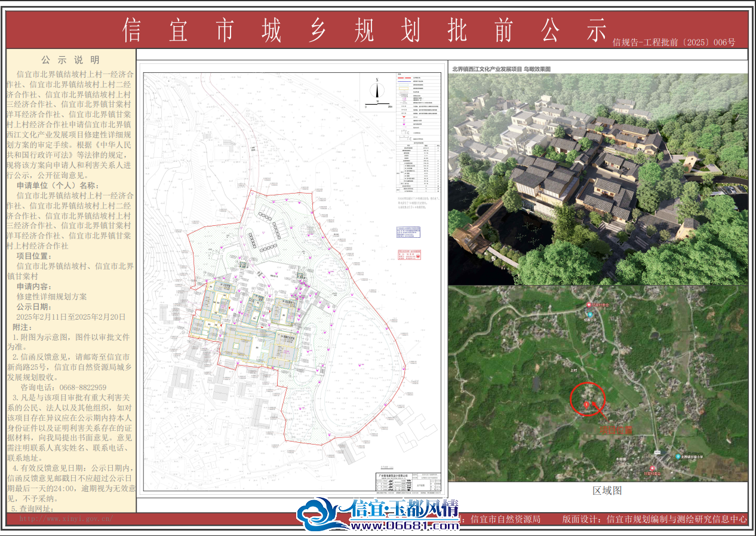Click the text 修建性详细规划方案
This screenshot has height=536, width=756.
(51, 296)
